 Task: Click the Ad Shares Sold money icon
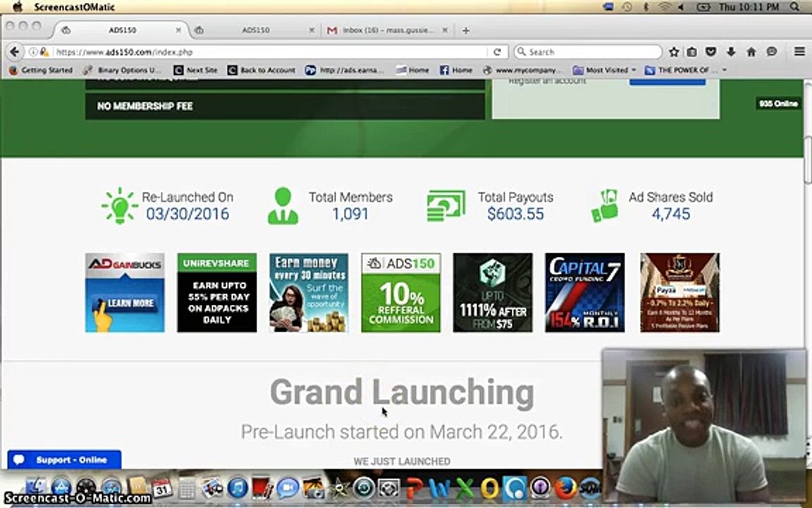[x=605, y=206]
